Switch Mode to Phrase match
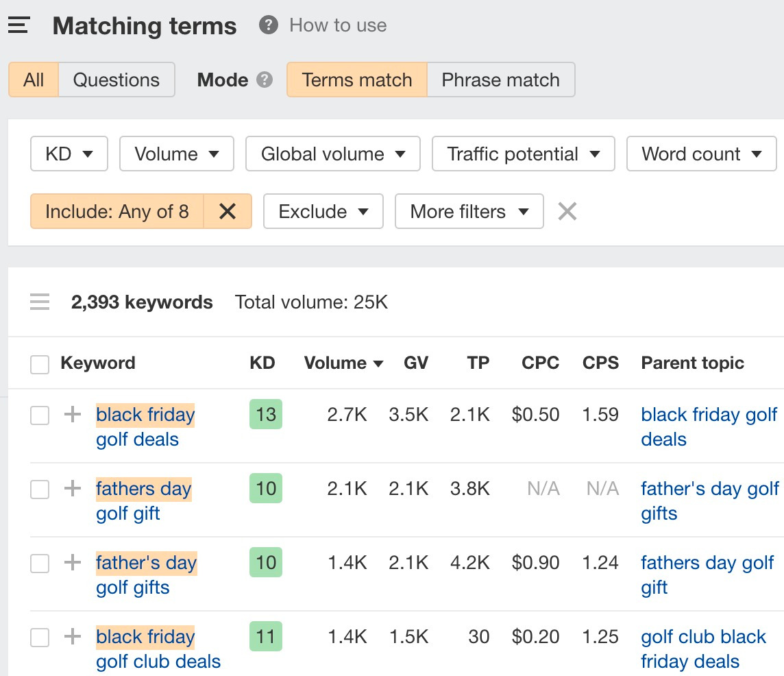784x676 pixels. (x=501, y=80)
